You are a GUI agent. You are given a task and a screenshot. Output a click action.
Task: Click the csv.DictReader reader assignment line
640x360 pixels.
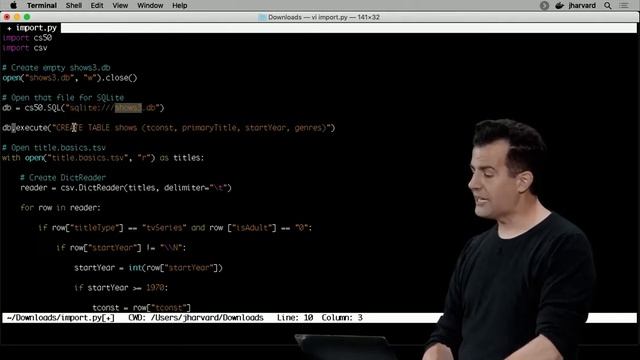pyautogui.click(x=126, y=188)
